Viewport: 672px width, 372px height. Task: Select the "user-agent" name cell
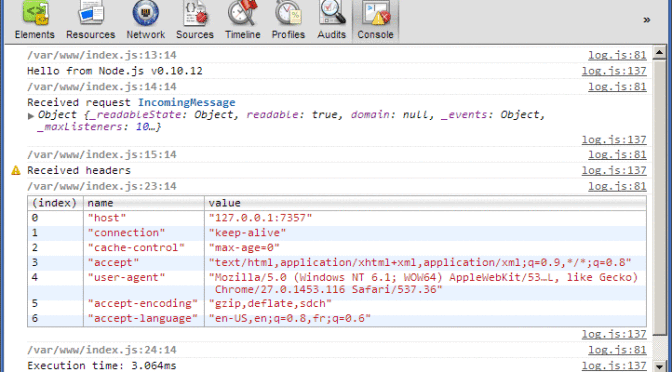click(144, 284)
